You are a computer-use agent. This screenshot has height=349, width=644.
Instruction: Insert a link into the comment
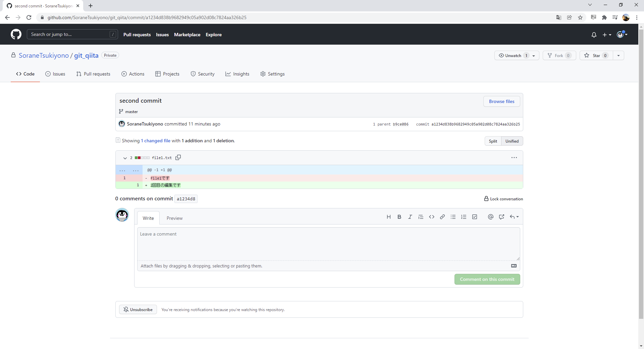point(442,217)
